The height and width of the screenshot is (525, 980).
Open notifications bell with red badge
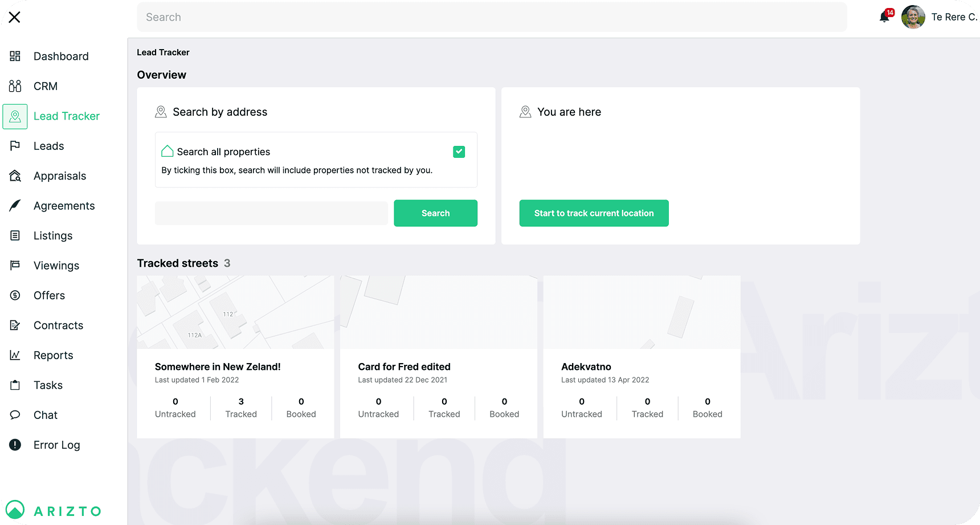pos(884,17)
